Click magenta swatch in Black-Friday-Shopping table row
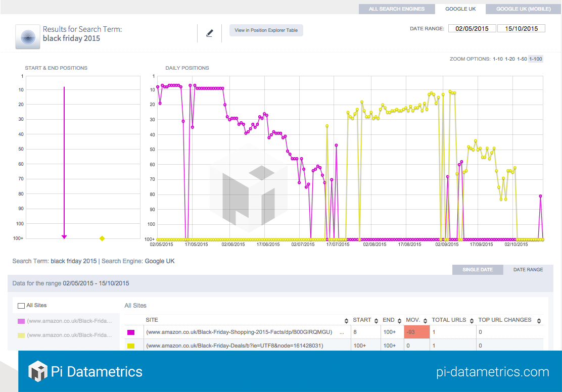The image size is (562, 392). coord(131,332)
